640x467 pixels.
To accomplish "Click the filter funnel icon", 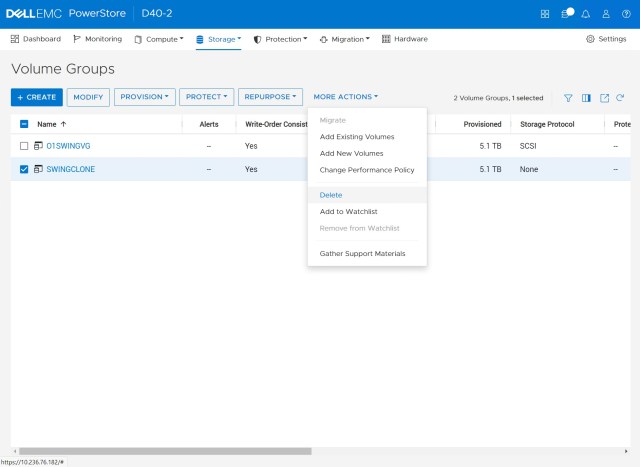I will pyautogui.click(x=568, y=98).
